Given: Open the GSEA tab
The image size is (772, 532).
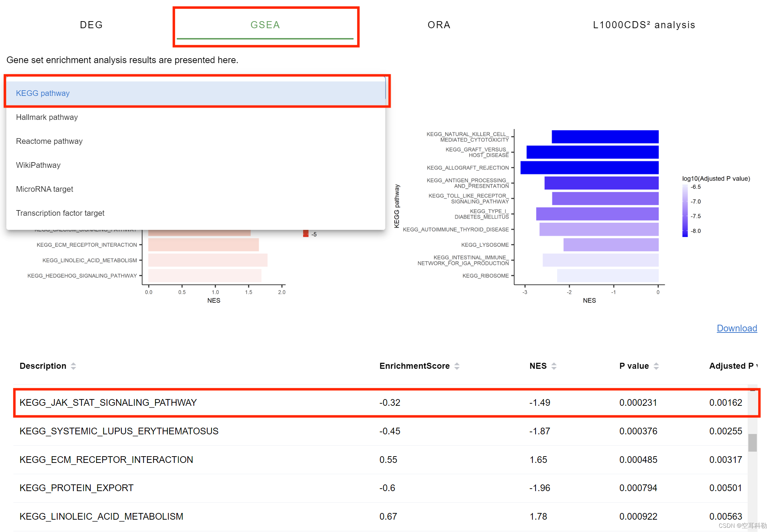Looking at the screenshot, I should click(x=265, y=25).
